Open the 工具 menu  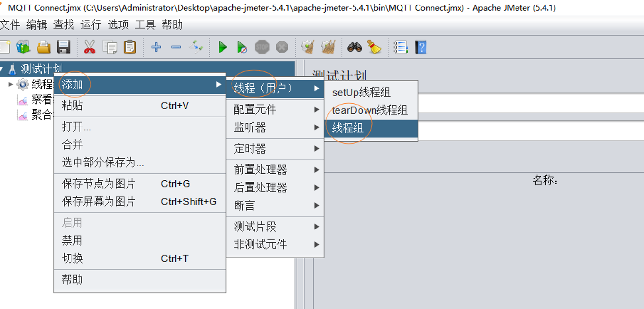pos(145,25)
